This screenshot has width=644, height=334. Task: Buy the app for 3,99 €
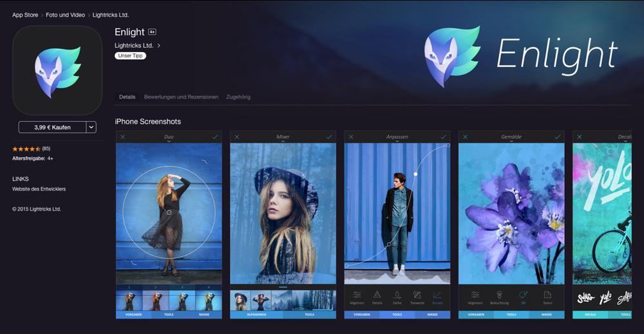[53, 127]
